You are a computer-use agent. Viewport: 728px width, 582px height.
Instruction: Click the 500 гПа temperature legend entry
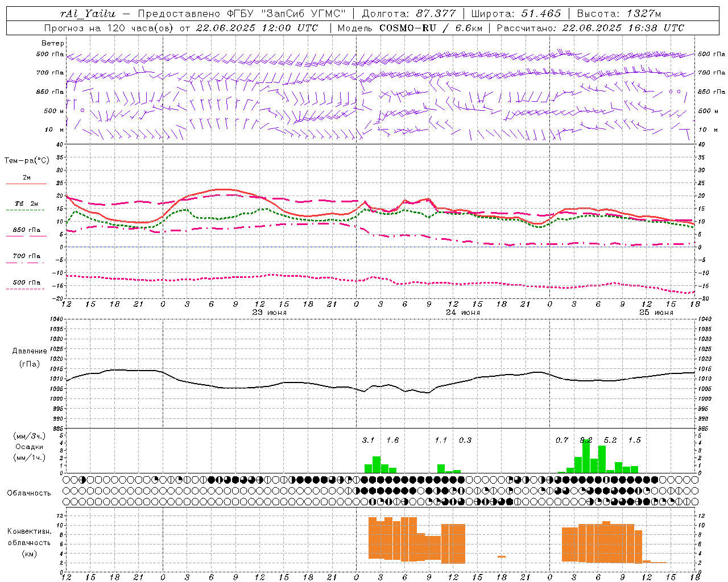27,282
